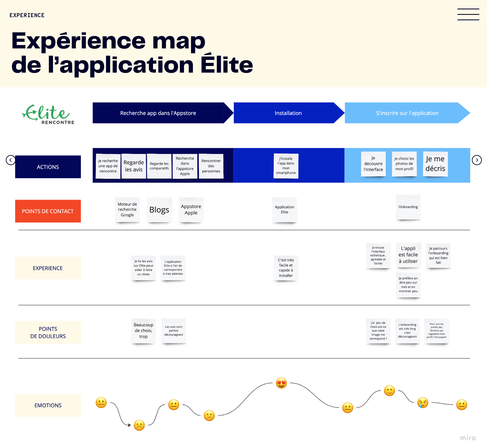Click the crying emoji on emotion curve
487x448 pixels.
[423, 403]
